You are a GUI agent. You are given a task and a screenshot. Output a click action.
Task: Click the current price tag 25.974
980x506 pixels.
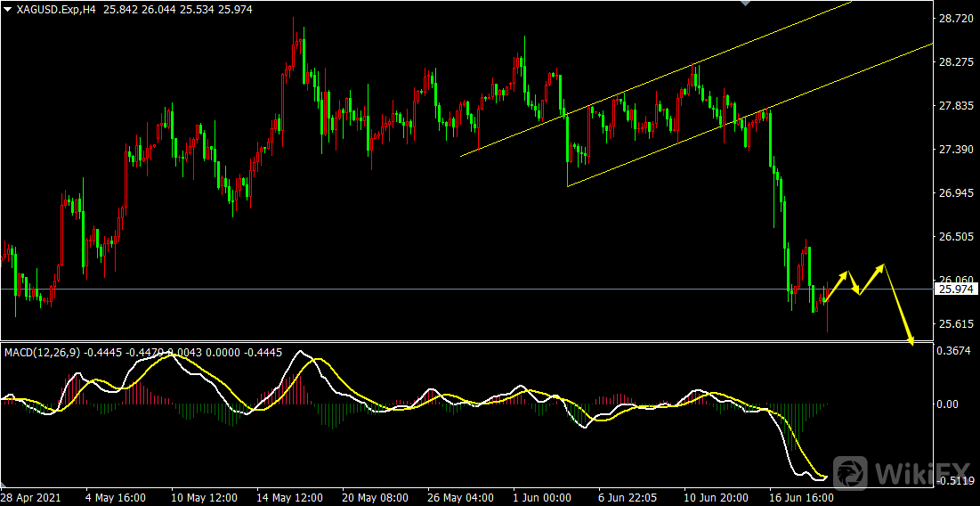point(956,290)
